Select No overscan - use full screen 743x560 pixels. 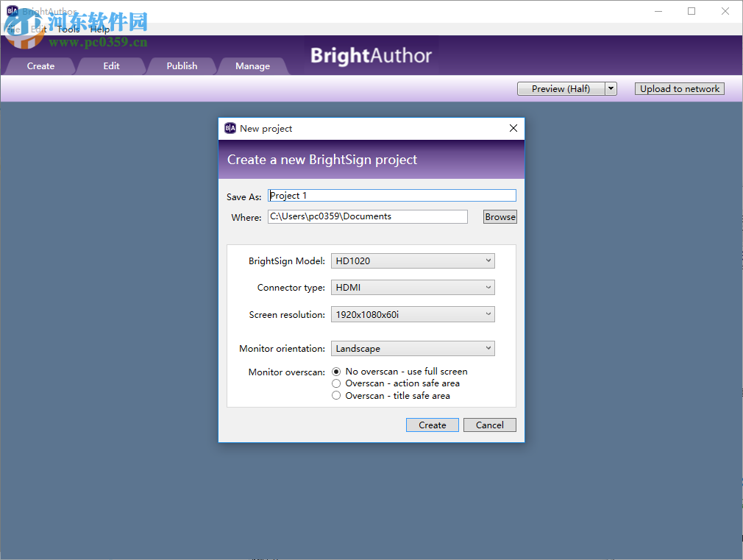pos(336,372)
